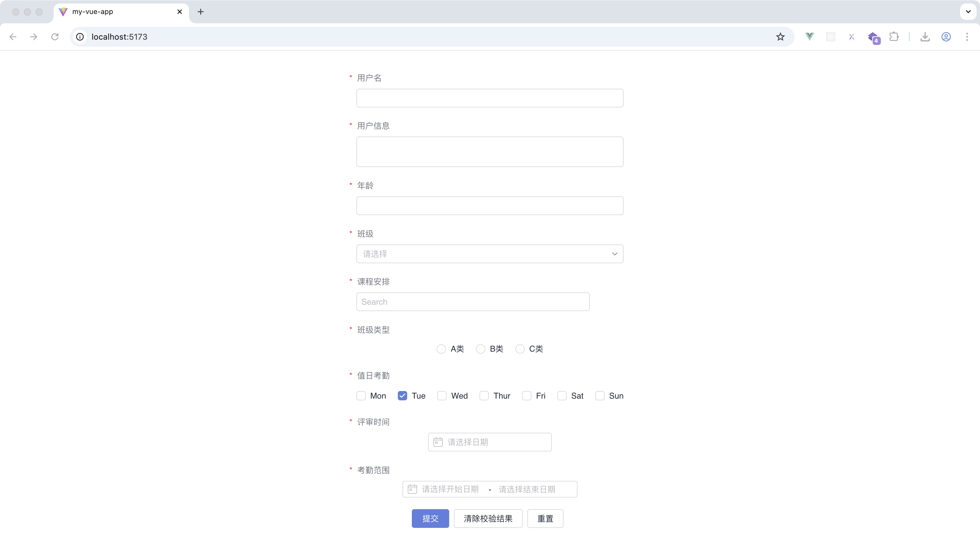Viewport: 980px width, 548px height.
Task: Select the A类 radio button
Action: 441,349
